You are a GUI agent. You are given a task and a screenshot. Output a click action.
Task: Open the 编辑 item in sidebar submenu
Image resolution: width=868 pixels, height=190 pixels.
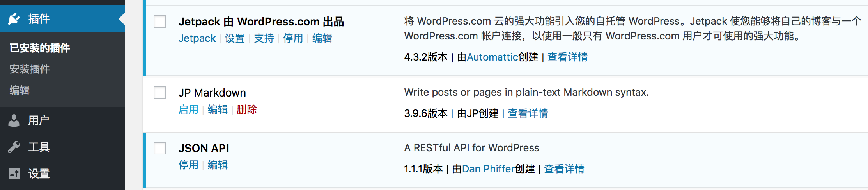tap(19, 90)
